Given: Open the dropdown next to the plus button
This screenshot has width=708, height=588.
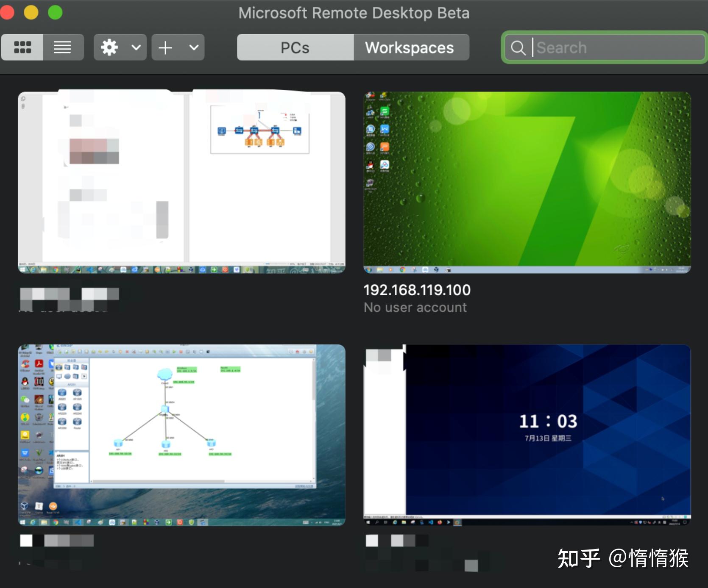Looking at the screenshot, I should 193,47.
